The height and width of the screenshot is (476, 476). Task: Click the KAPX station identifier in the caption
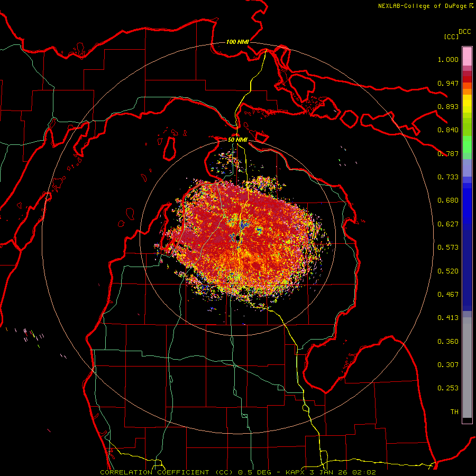pos(296,472)
